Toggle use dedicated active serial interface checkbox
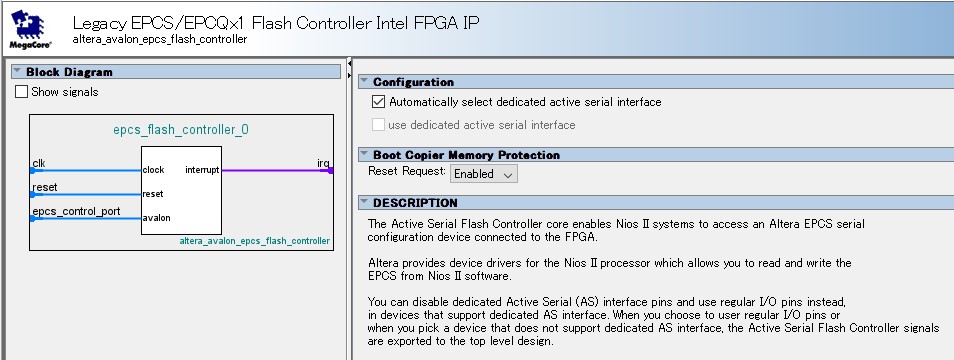This screenshot has height=360, width=954. tap(378, 125)
